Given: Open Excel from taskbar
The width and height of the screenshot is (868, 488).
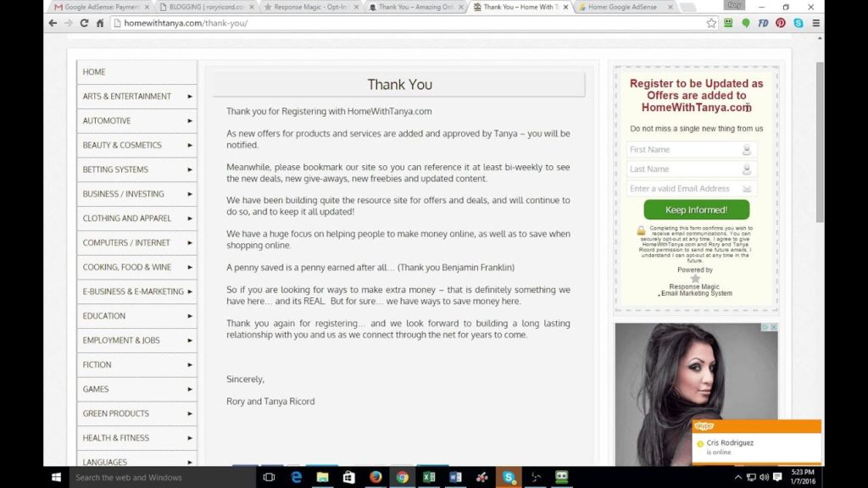Looking at the screenshot, I should [429, 477].
